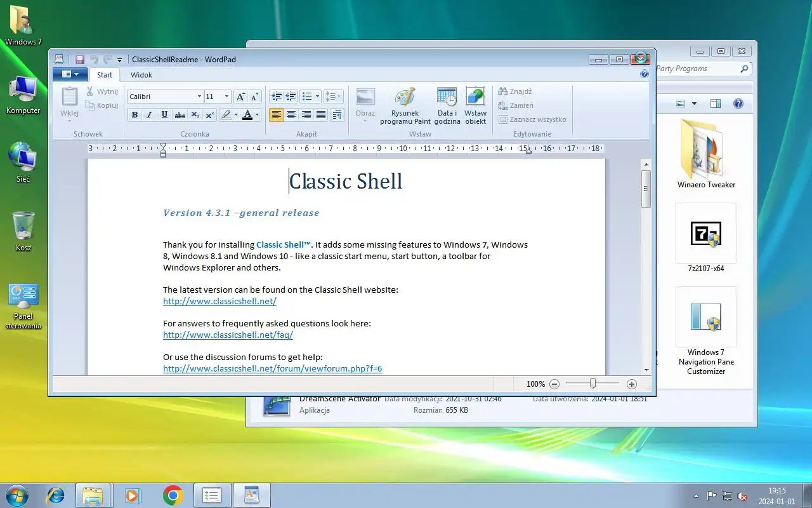Image resolution: width=812 pixels, height=508 pixels.
Task: Click the http://www.classicshell.net/ link
Action: click(219, 301)
